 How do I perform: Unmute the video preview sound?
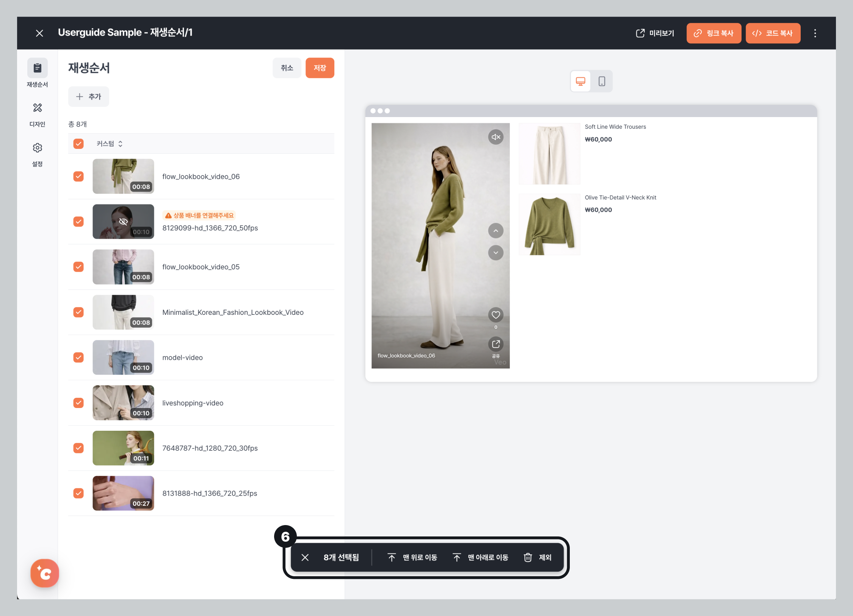click(495, 137)
